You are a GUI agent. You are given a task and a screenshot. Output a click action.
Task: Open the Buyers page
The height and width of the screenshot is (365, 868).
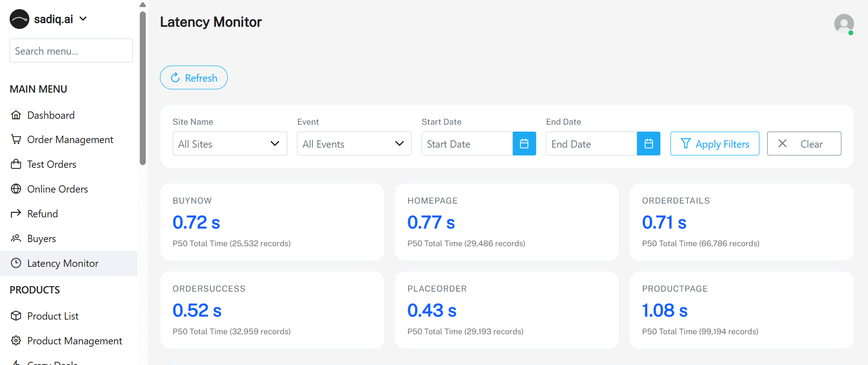[69, 238]
